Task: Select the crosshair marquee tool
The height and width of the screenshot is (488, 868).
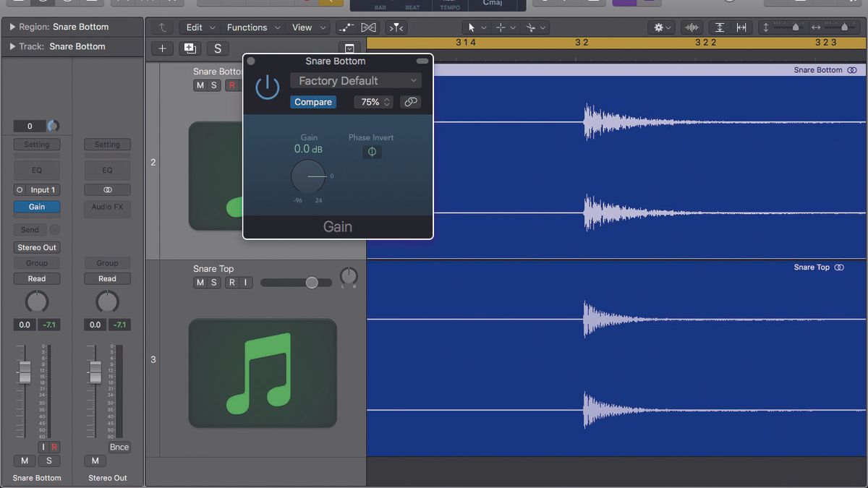Action: (x=501, y=27)
